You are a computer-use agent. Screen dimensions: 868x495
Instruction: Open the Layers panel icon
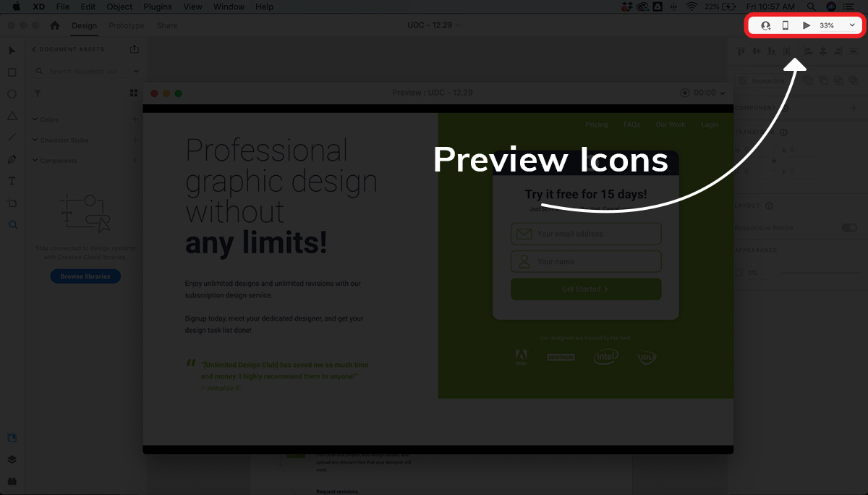(12, 460)
